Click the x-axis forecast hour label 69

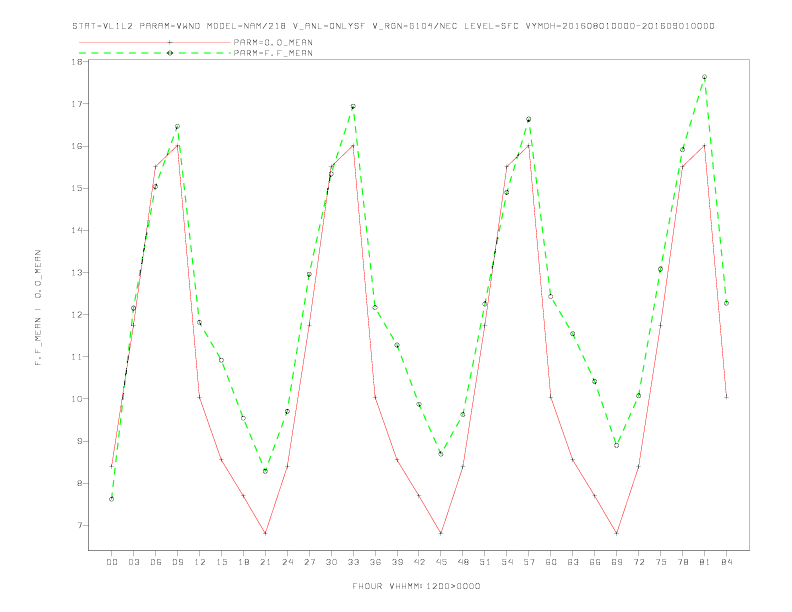(617, 562)
